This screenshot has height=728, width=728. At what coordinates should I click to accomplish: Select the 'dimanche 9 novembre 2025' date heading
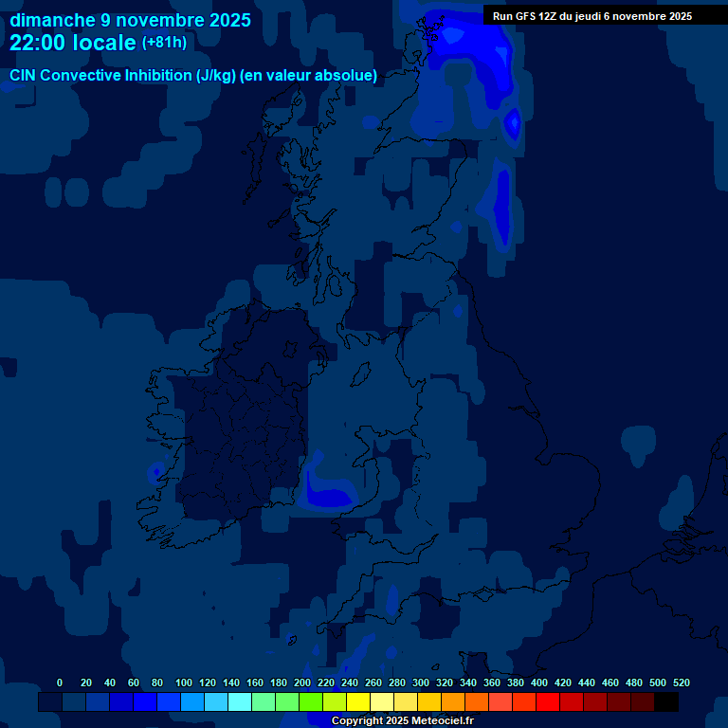coord(130,20)
